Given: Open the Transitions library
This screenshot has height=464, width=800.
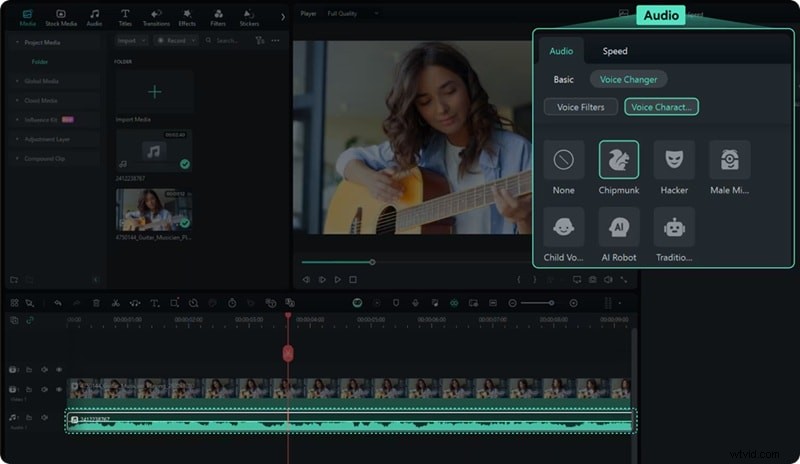Looking at the screenshot, I should click(x=156, y=16).
